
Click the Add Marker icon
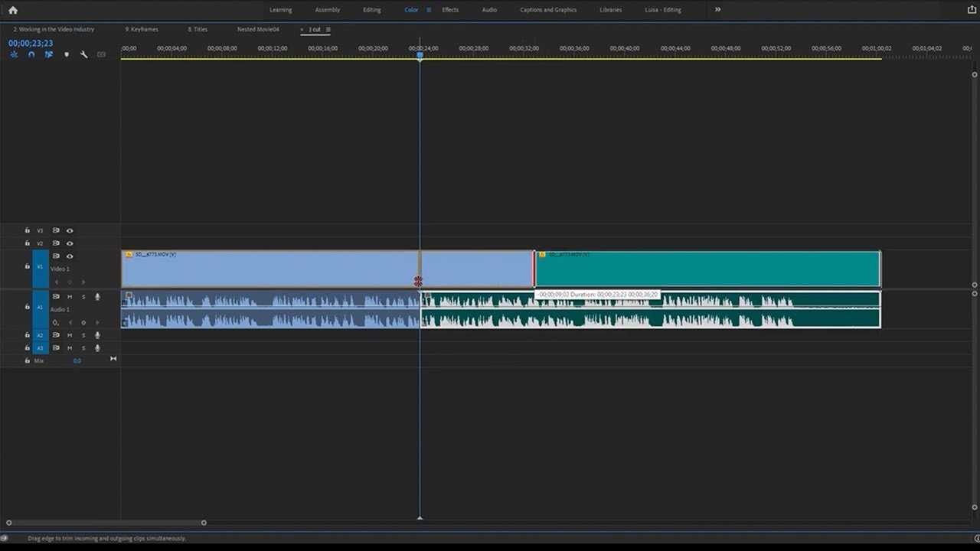pyautogui.click(x=67, y=54)
